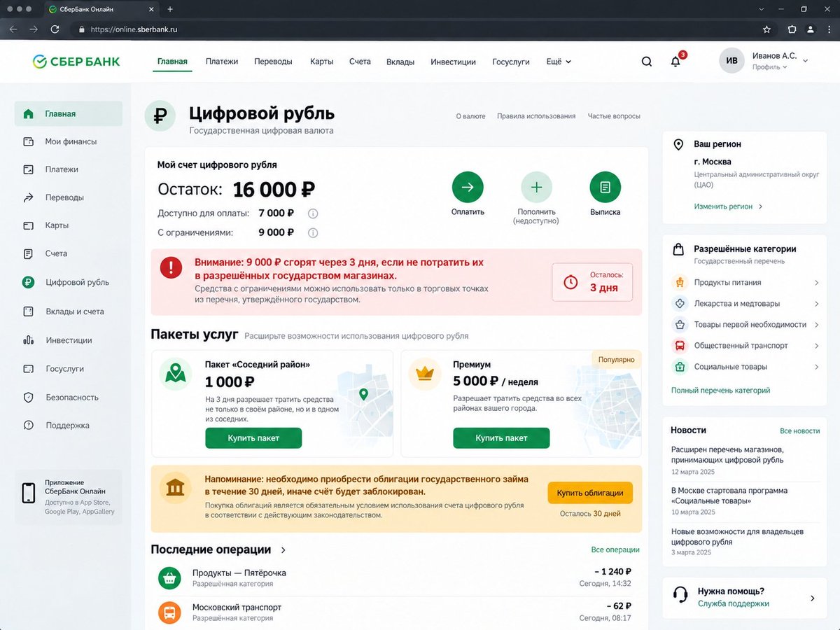
Task: Click the Цифровой рубль sidebar ruble icon
Action: pos(29,282)
